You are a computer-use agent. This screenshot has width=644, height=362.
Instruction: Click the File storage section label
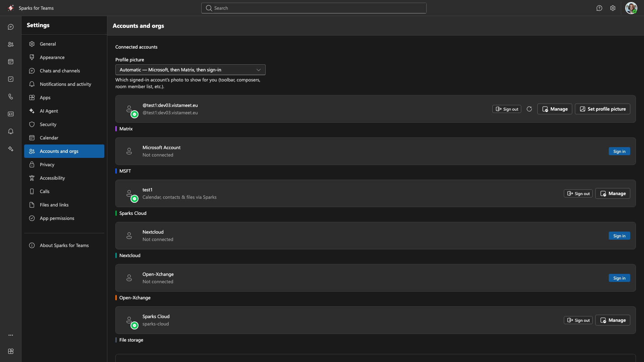coord(131,340)
